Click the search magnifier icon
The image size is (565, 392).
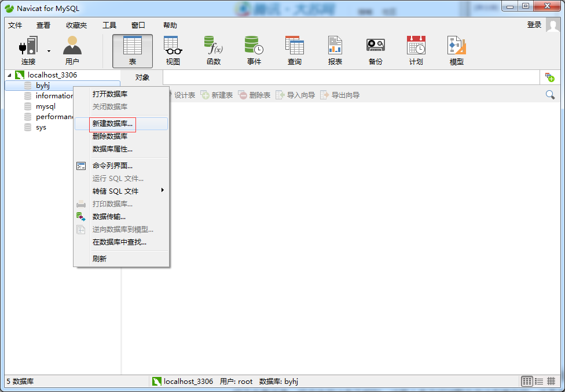[550, 94]
